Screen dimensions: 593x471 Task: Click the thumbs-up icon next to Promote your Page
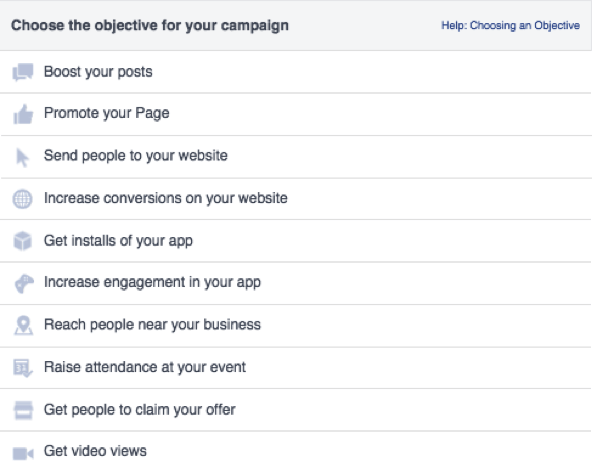(x=23, y=114)
